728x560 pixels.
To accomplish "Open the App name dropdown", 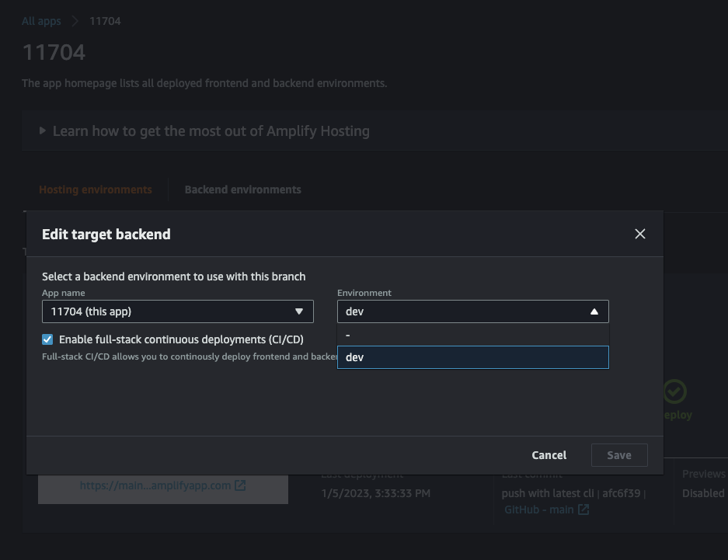I will point(177,311).
